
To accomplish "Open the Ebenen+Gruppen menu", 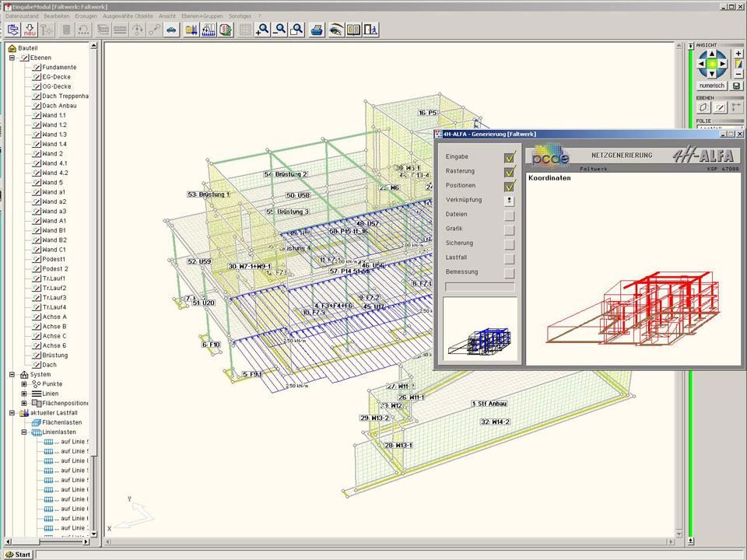I will pyautogui.click(x=202, y=16).
